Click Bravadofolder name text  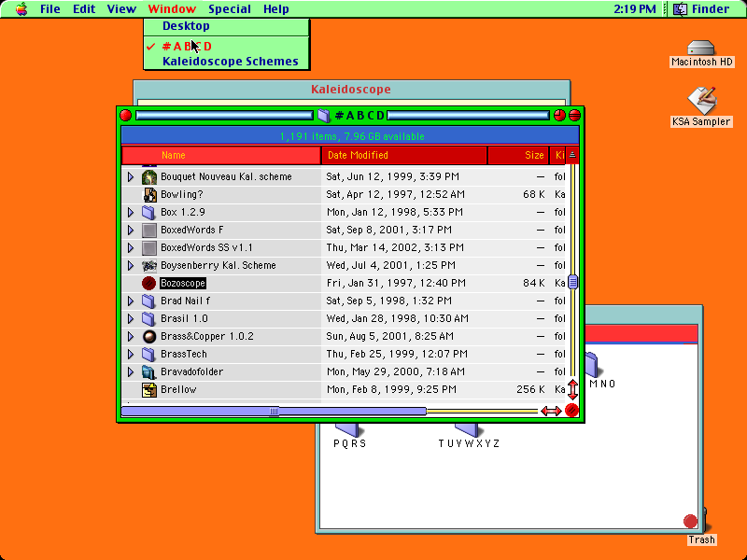point(192,371)
